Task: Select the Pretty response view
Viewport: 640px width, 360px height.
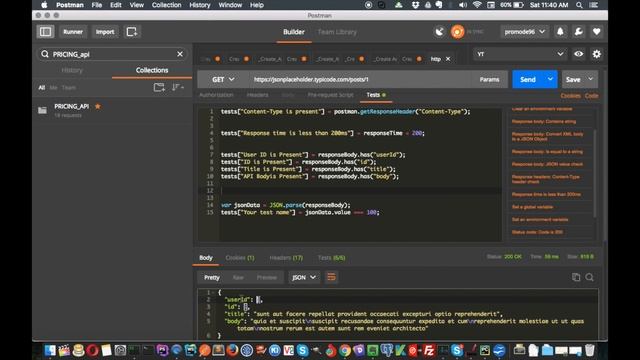Action: [212, 277]
